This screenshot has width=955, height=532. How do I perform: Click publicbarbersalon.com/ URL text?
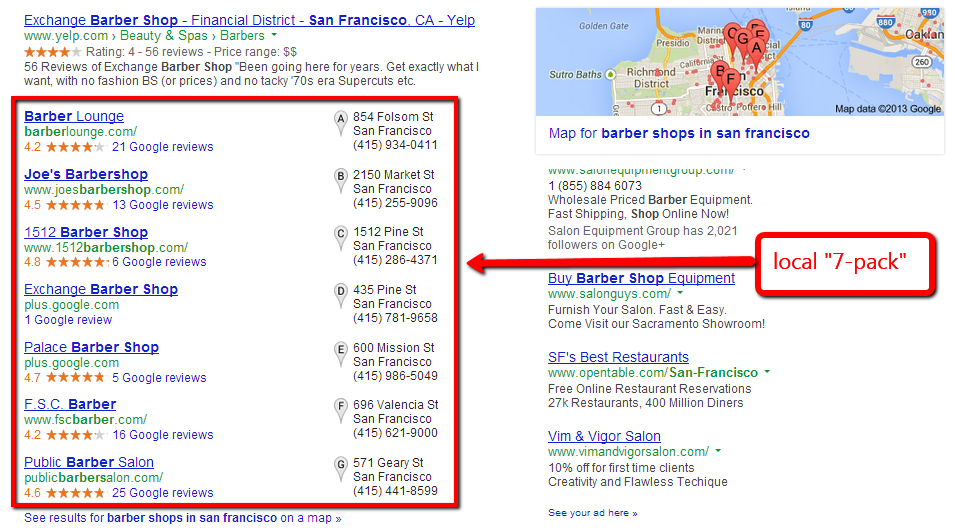coord(93,478)
